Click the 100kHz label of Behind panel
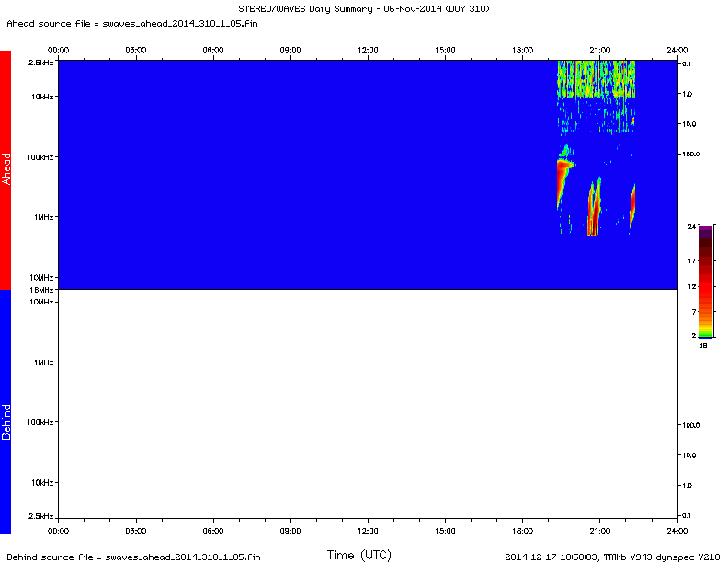The image size is (728, 563). point(40,422)
